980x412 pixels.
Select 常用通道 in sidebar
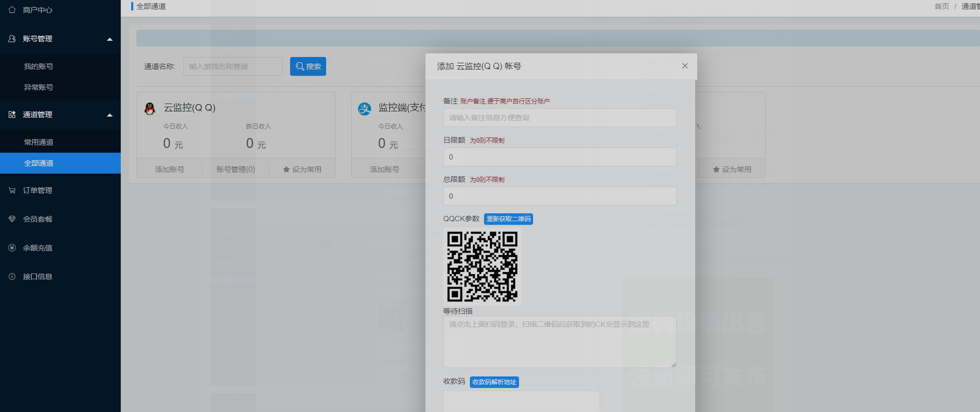39,142
